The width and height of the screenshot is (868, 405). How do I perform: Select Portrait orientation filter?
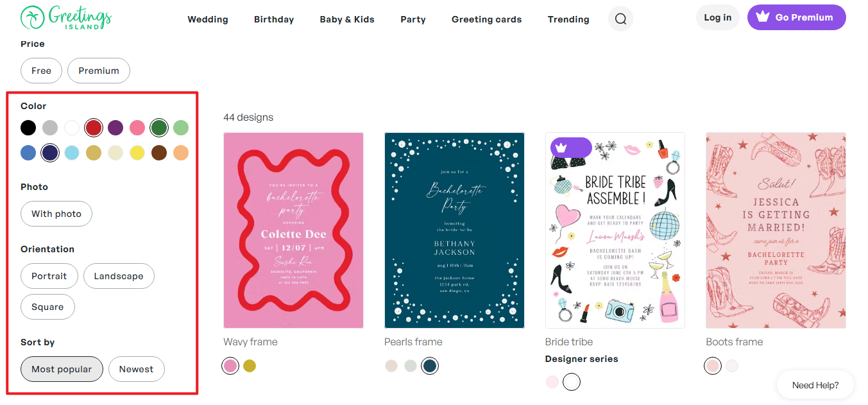tap(49, 276)
